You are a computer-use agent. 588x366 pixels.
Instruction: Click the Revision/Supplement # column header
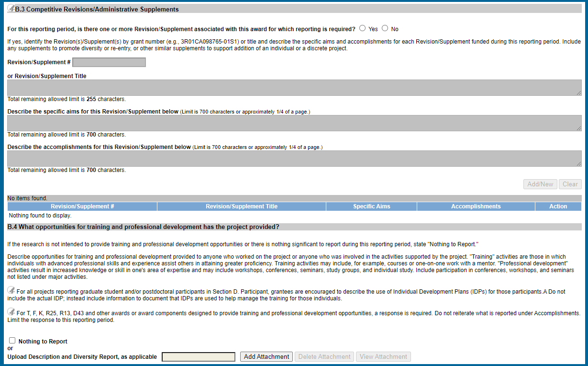pos(82,206)
